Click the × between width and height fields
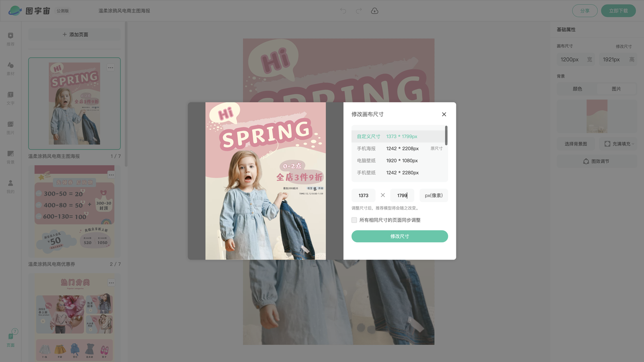 383,195
